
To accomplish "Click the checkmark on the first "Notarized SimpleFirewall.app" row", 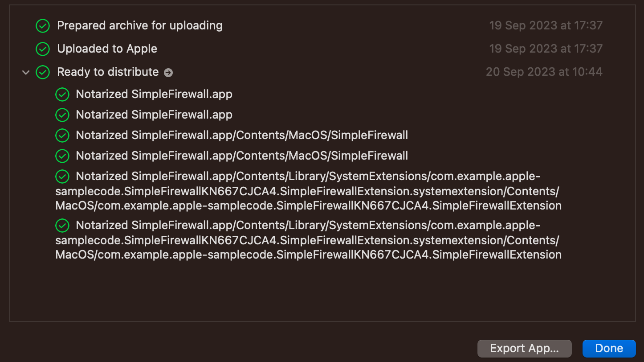I will click(62, 95).
